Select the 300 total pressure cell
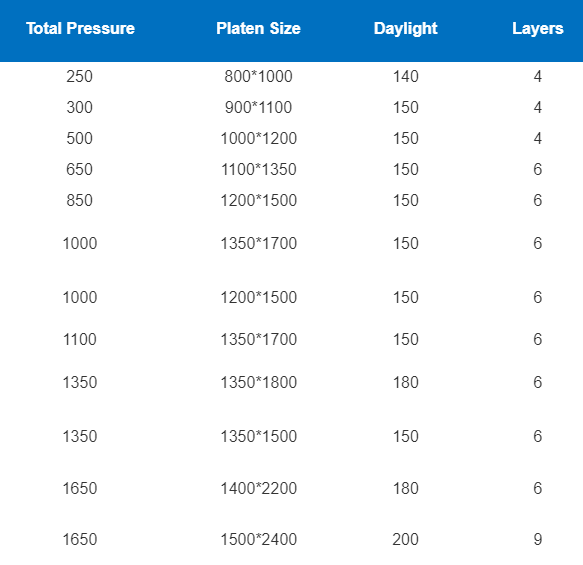The width and height of the screenshot is (583, 565). (x=80, y=107)
